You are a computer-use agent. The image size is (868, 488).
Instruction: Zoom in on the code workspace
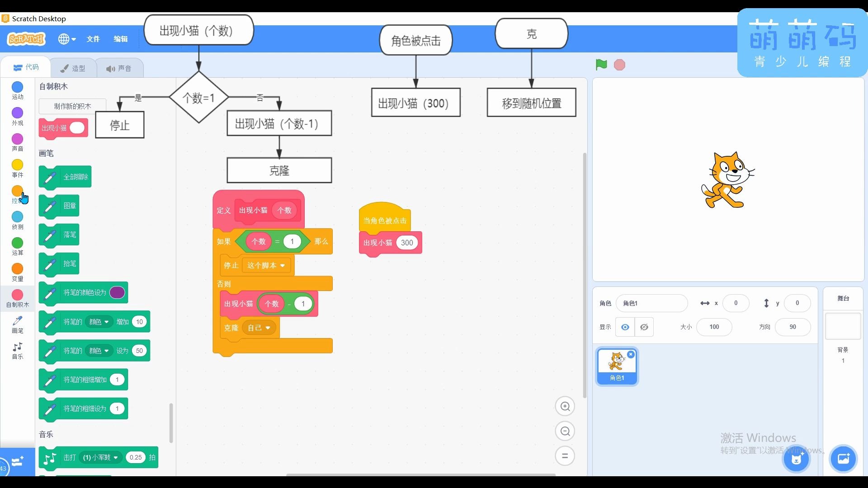(565, 406)
